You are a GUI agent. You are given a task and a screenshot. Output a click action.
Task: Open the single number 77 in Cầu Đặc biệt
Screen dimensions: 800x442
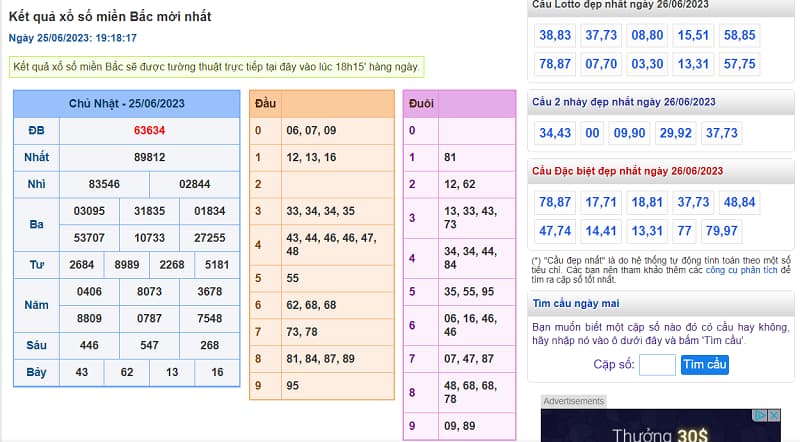(684, 231)
